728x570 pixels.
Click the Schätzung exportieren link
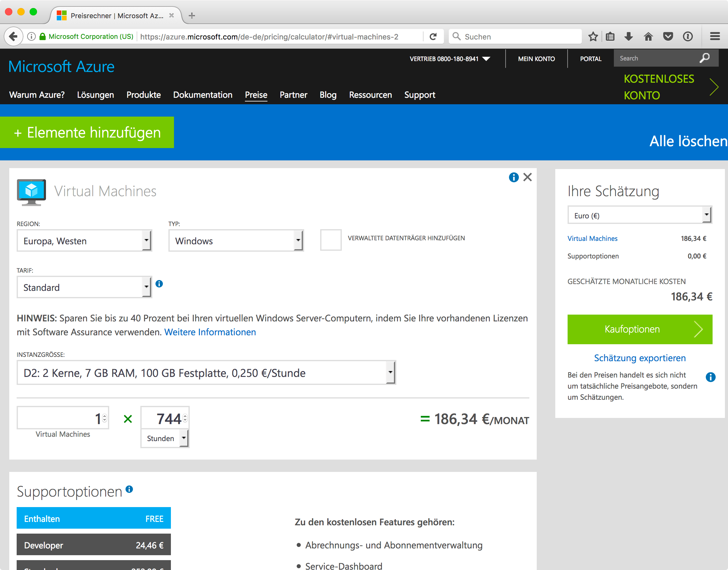(x=639, y=358)
